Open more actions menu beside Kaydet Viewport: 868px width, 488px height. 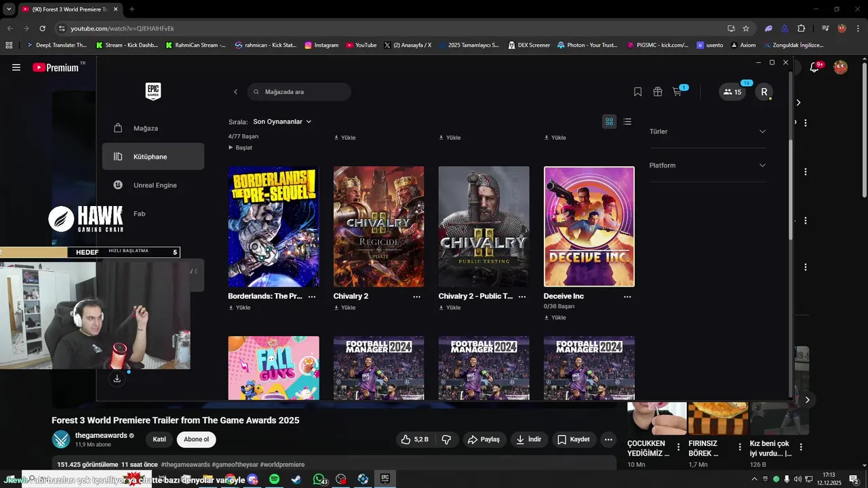[608, 439]
